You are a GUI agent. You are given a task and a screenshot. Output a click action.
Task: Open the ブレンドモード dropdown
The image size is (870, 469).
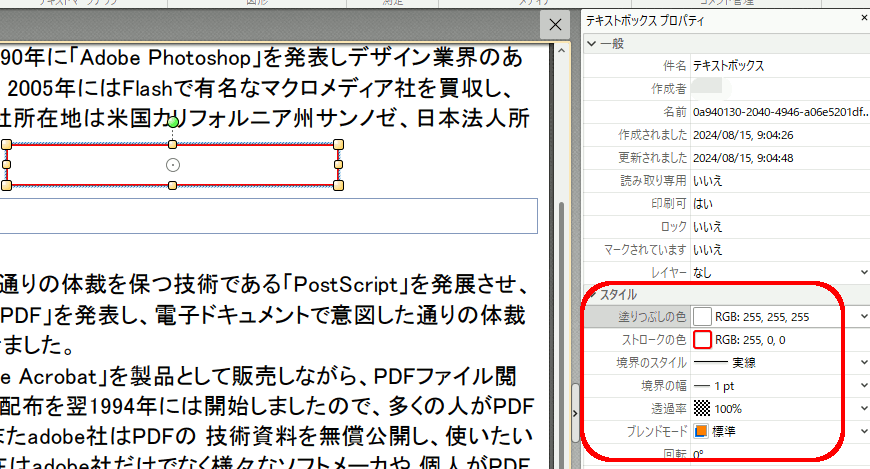pos(864,431)
